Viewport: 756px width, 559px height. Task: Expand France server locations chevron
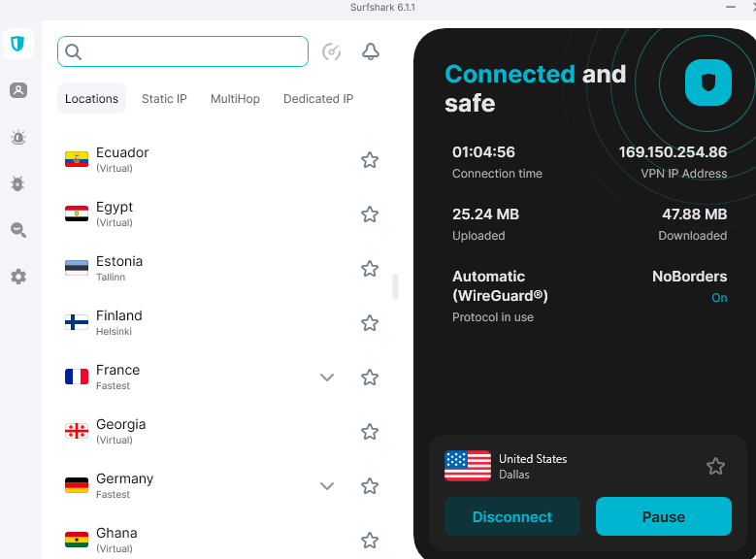[327, 378]
